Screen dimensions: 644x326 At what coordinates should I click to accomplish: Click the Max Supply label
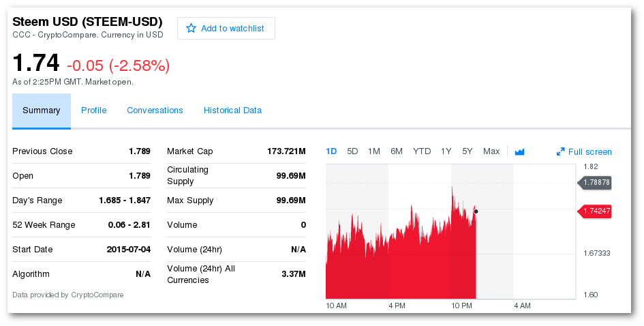(190, 201)
